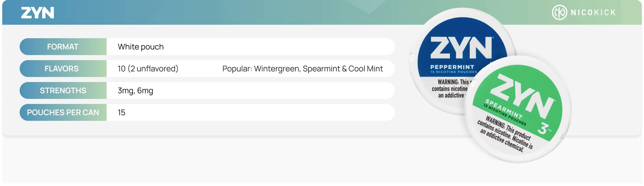Viewport: 644px width, 186px height.
Task: Select the POUCHES PER CAN label
Action: tap(63, 113)
